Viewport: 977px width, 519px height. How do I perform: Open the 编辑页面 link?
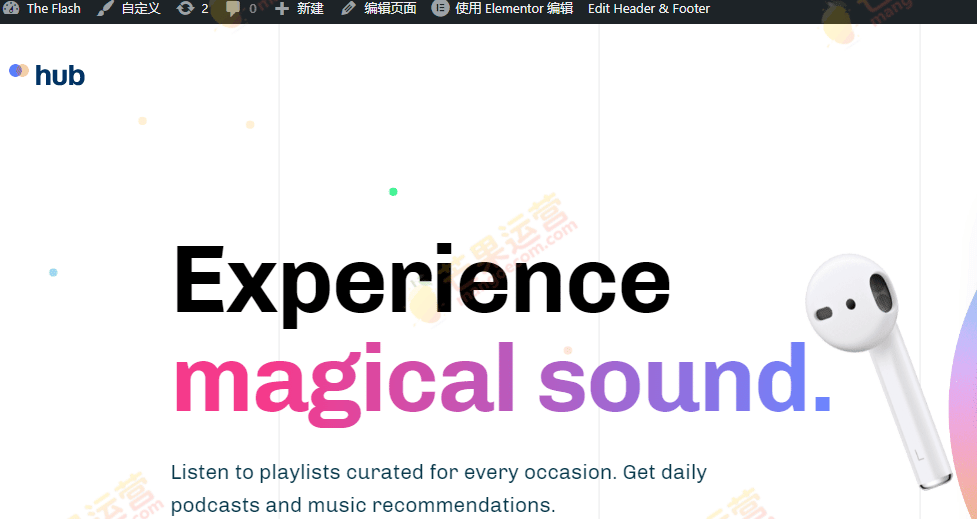point(390,9)
